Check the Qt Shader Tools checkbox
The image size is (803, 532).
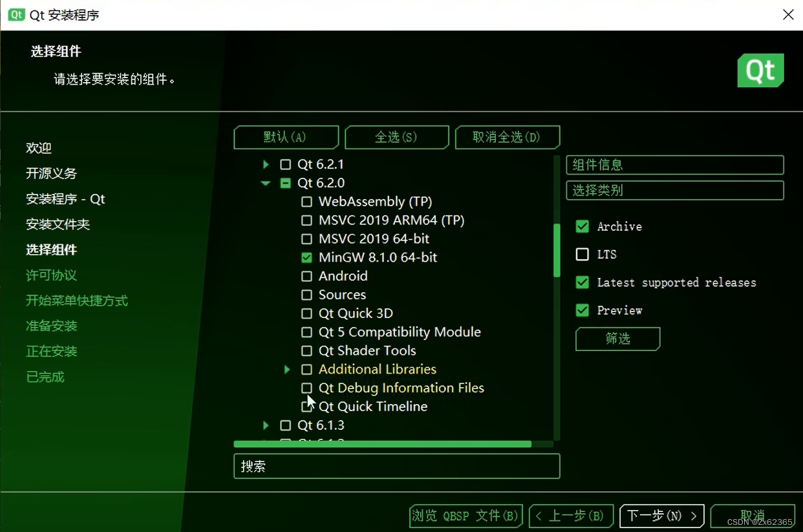click(306, 351)
